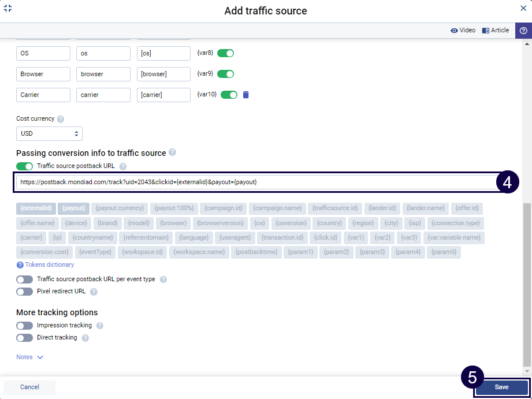
Task: Turn off Traffic source postback URL toggle
Action: click(x=24, y=166)
